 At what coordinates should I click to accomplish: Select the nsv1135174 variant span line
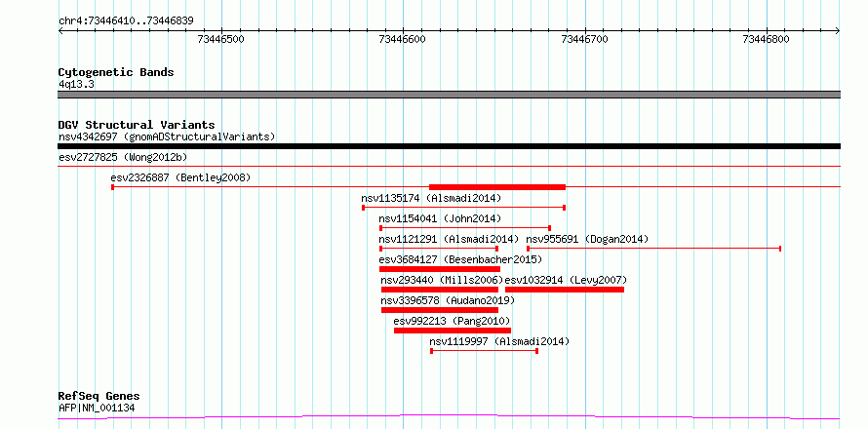click(x=463, y=208)
